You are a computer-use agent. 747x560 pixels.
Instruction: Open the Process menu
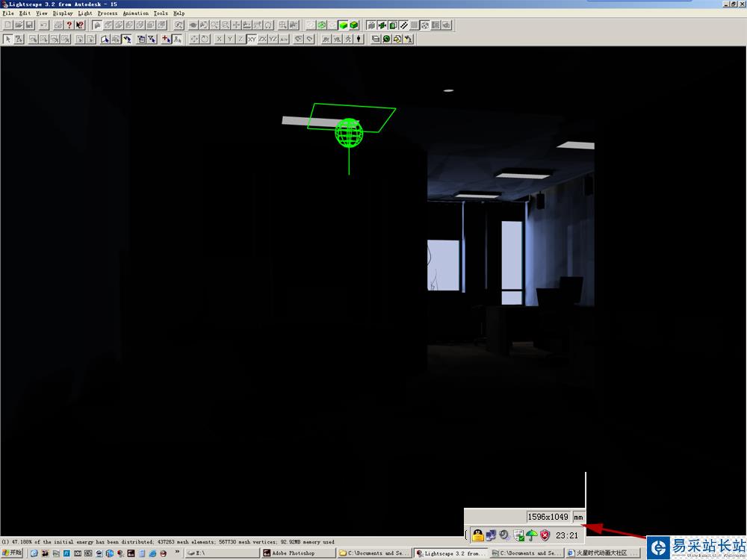click(107, 13)
